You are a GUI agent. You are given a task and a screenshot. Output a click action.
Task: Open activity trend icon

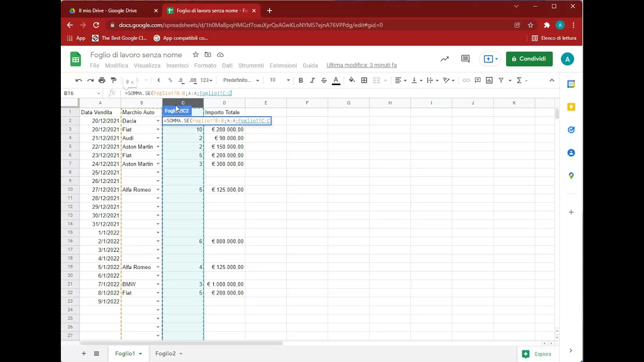click(x=445, y=59)
